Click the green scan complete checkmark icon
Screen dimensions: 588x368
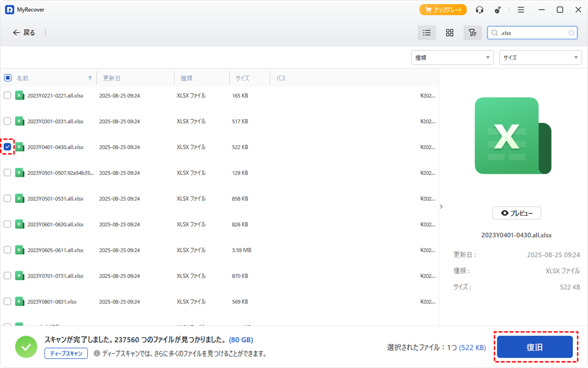tap(26, 347)
